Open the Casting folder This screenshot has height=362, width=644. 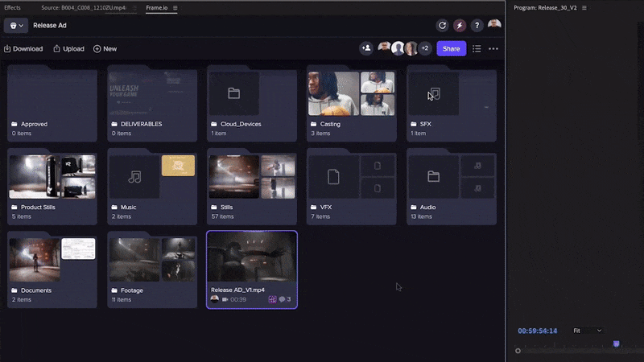point(352,105)
